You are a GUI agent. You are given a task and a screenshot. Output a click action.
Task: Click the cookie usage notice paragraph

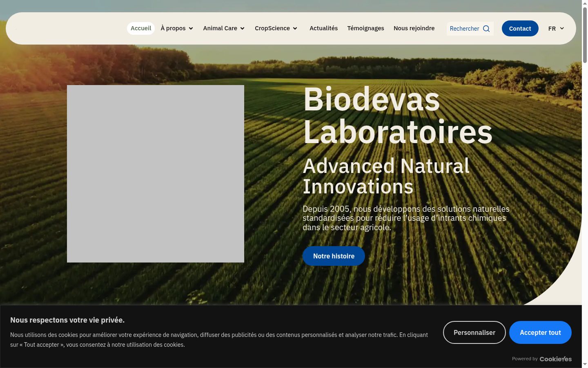click(219, 340)
